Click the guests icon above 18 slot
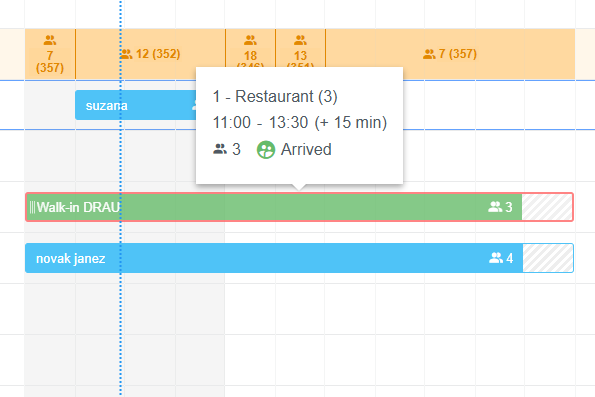The height and width of the screenshot is (397, 595). click(250, 40)
